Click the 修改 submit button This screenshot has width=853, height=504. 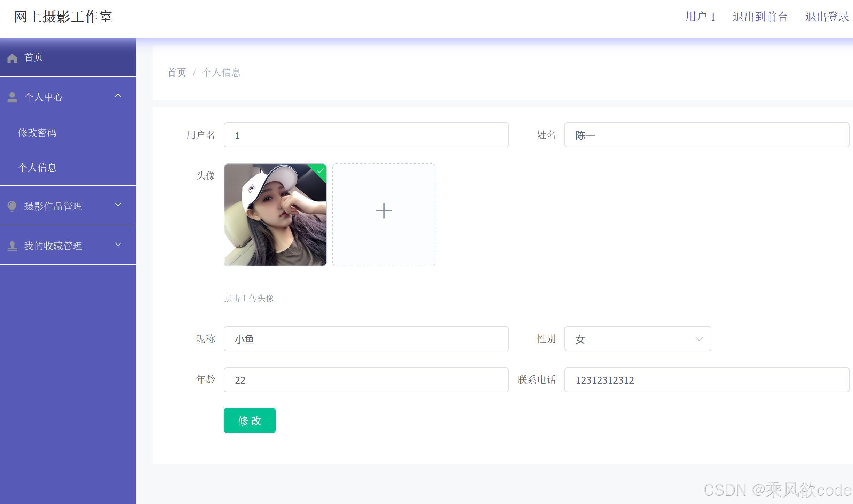pos(249,420)
